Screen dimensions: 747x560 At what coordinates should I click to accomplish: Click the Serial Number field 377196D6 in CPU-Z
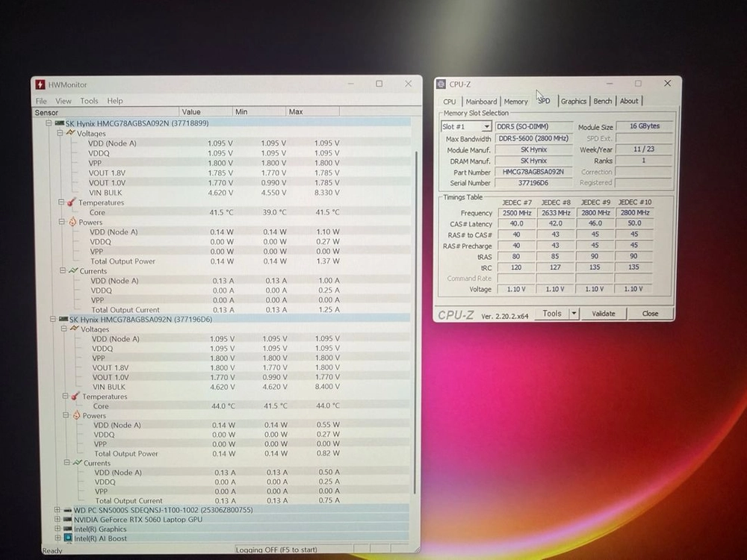[x=533, y=183]
